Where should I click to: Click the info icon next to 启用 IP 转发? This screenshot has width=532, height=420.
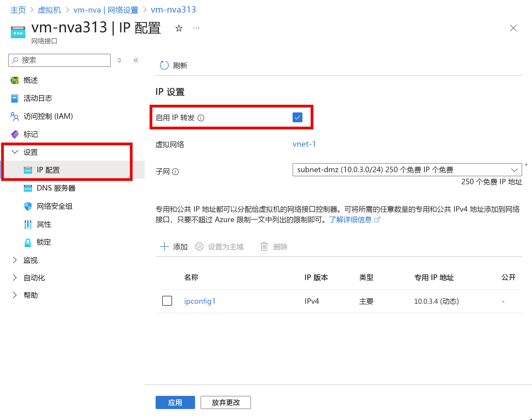coord(201,118)
